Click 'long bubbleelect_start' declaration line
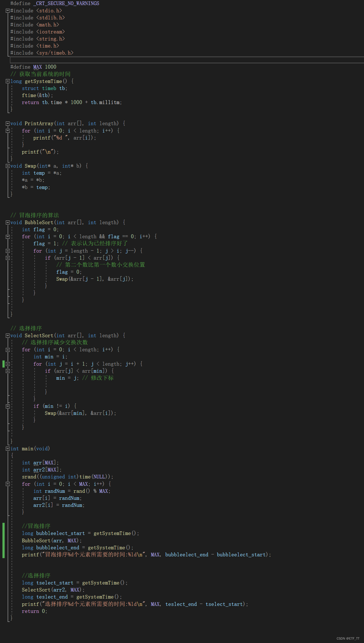364x643 pixels. pos(80,533)
